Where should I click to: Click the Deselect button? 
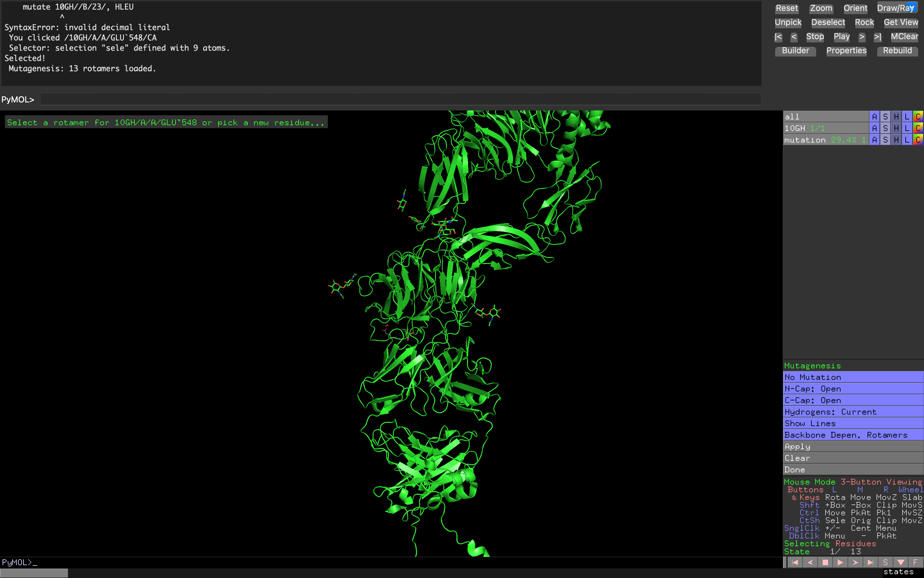(828, 22)
